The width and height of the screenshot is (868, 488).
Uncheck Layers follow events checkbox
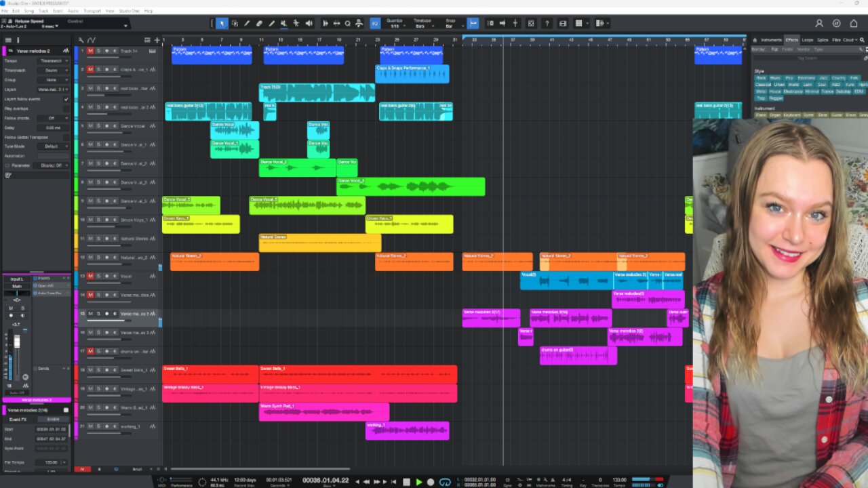[66, 99]
